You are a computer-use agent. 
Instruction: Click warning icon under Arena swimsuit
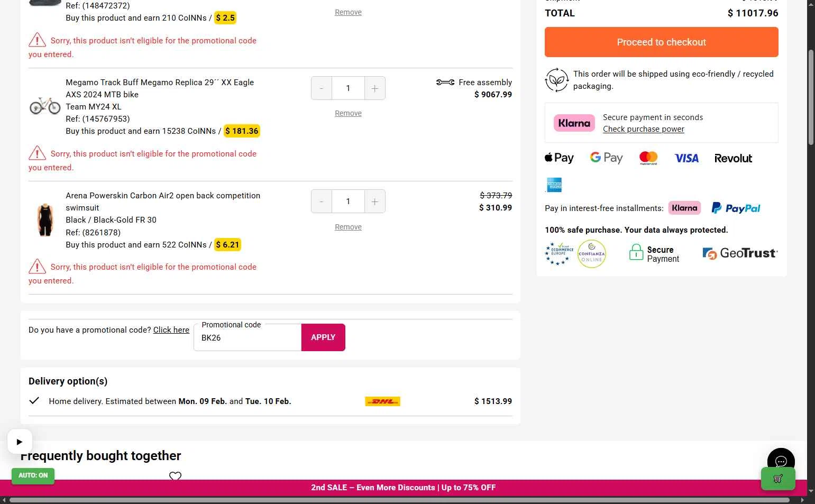(37, 266)
